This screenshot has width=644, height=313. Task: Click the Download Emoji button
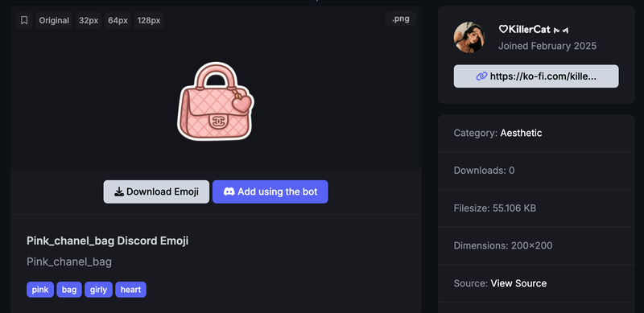[x=156, y=192]
